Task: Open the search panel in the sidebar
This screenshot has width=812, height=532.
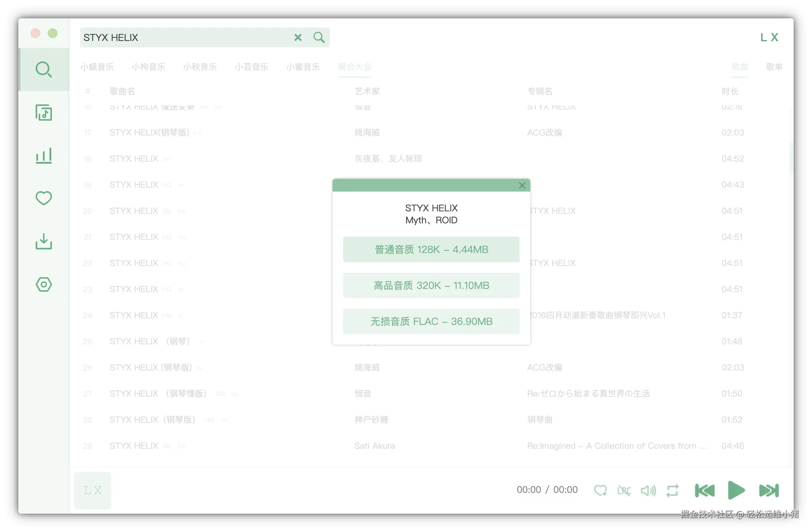Action: (x=44, y=69)
